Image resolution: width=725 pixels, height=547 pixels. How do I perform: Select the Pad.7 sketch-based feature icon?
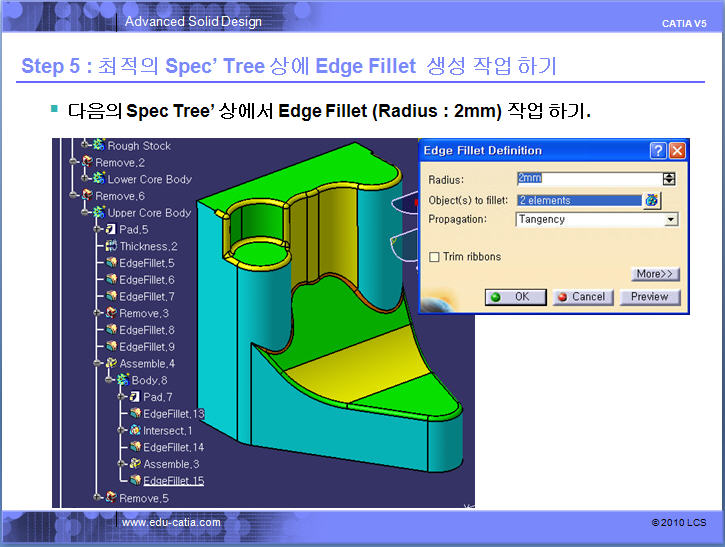coord(135,397)
